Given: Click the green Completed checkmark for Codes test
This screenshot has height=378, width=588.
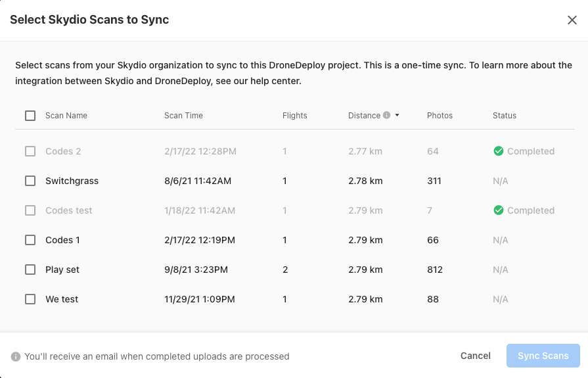Looking at the screenshot, I should point(499,210).
